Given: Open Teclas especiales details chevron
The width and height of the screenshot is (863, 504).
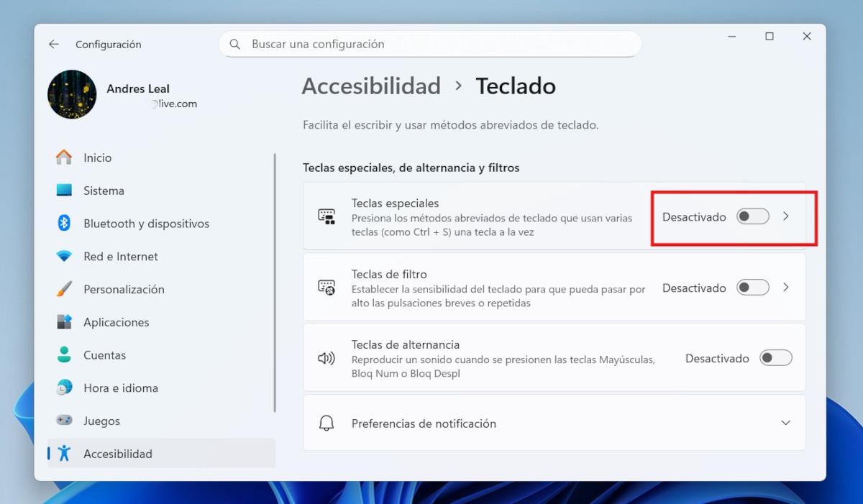Looking at the screenshot, I should [x=786, y=216].
